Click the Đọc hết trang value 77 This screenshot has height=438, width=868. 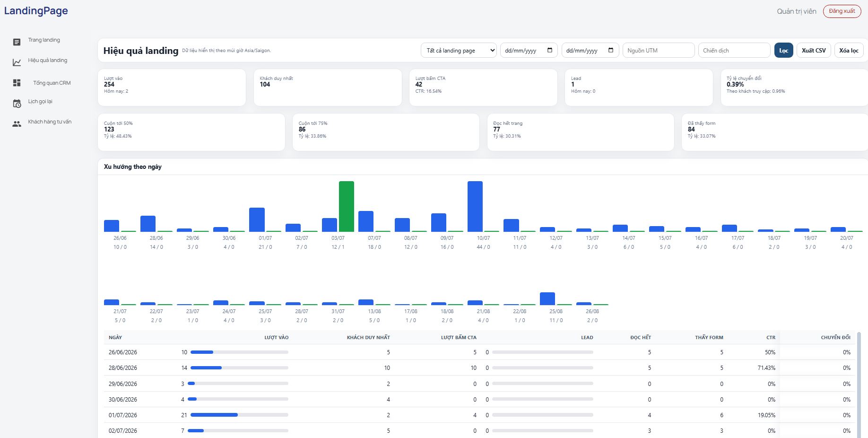click(496, 129)
